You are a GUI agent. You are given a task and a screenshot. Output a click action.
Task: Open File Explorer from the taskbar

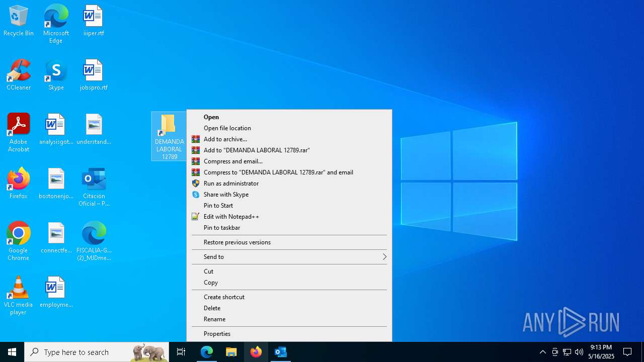click(x=231, y=352)
